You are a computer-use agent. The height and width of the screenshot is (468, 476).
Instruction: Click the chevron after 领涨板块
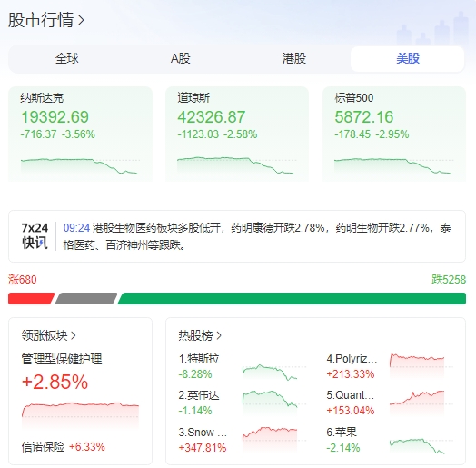point(74,335)
